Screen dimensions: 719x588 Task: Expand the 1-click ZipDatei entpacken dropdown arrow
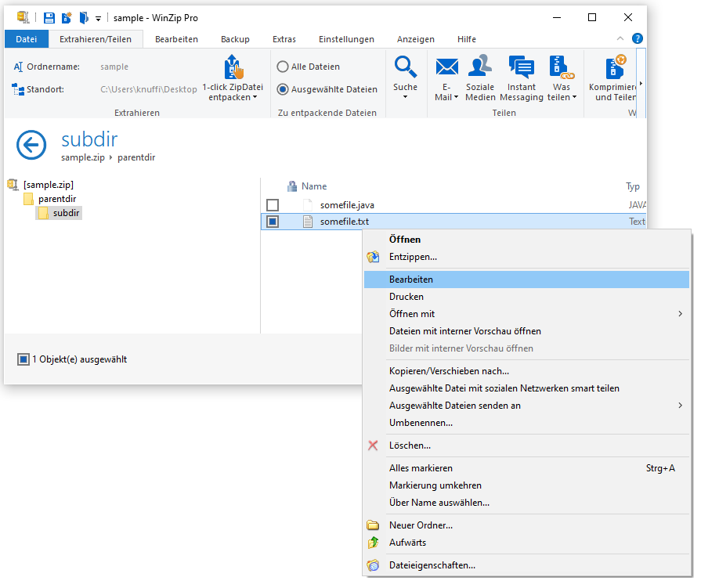(x=255, y=97)
